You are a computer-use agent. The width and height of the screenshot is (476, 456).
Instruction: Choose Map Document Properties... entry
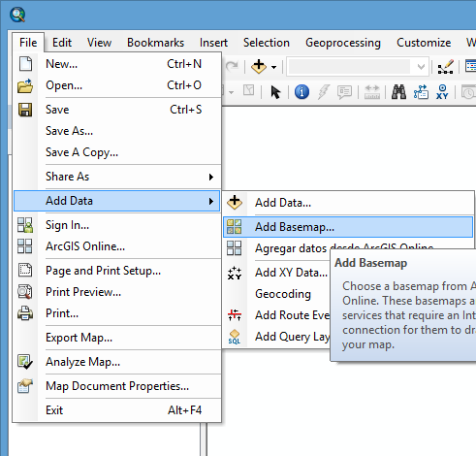click(x=116, y=386)
